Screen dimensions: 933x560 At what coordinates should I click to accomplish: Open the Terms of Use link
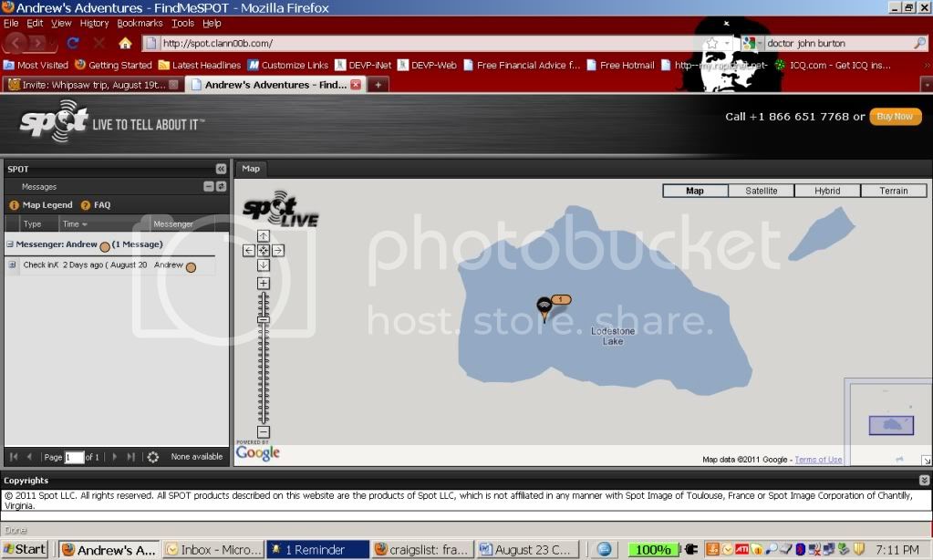tap(818, 460)
